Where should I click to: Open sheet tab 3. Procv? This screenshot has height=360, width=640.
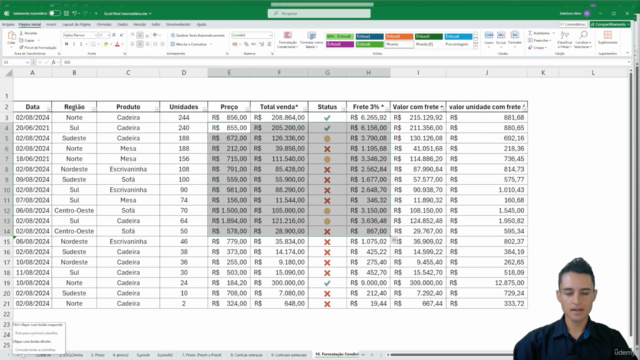pyautogui.click(x=98, y=355)
